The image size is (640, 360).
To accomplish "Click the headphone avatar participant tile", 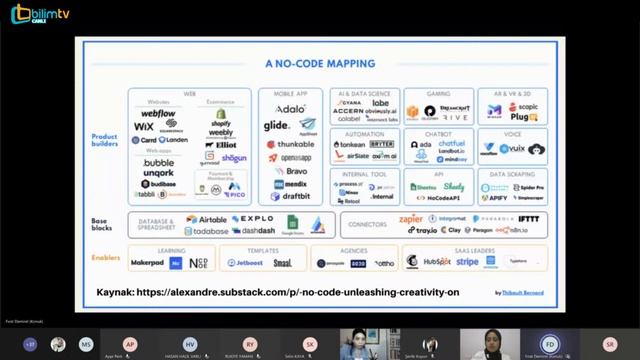I will [x=430, y=344].
